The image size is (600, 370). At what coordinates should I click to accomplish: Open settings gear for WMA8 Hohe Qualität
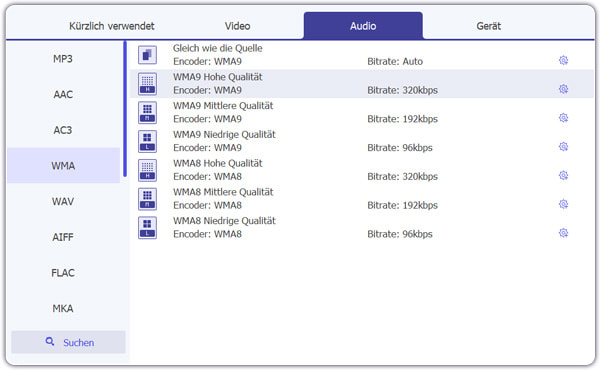coord(563,176)
